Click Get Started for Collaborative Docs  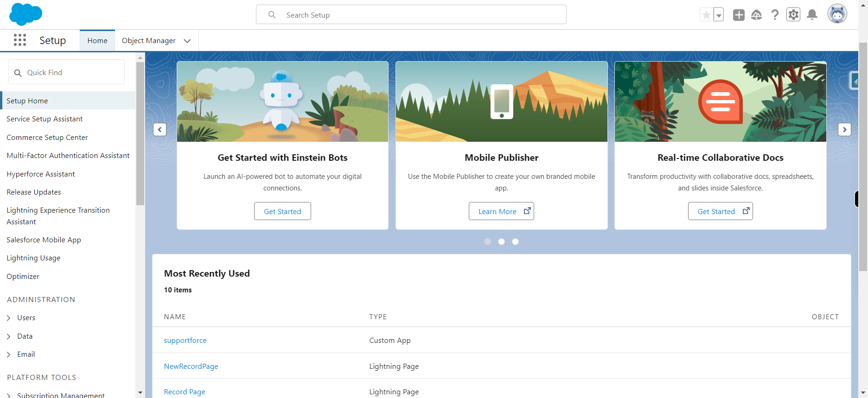[720, 211]
